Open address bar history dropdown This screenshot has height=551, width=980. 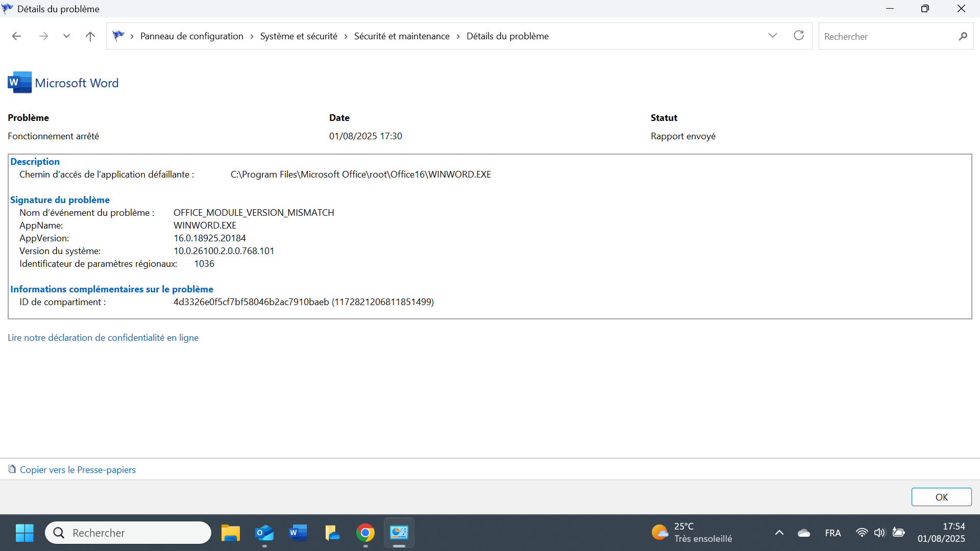click(x=773, y=36)
